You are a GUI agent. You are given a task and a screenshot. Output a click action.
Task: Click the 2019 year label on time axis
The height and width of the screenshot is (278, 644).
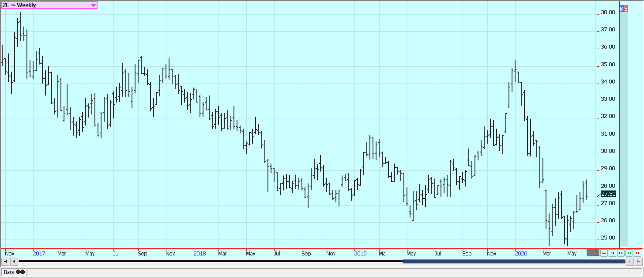[360, 253]
